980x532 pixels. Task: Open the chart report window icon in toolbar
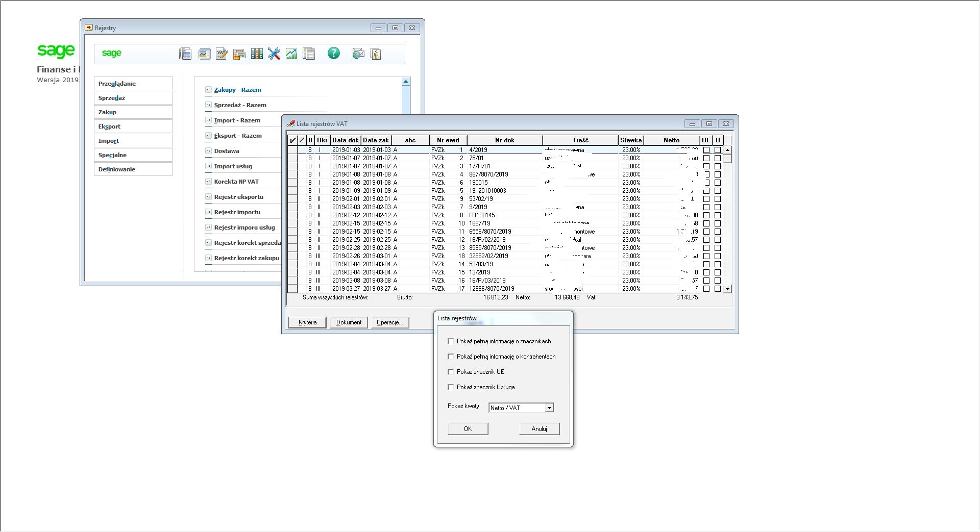(x=204, y=54)
